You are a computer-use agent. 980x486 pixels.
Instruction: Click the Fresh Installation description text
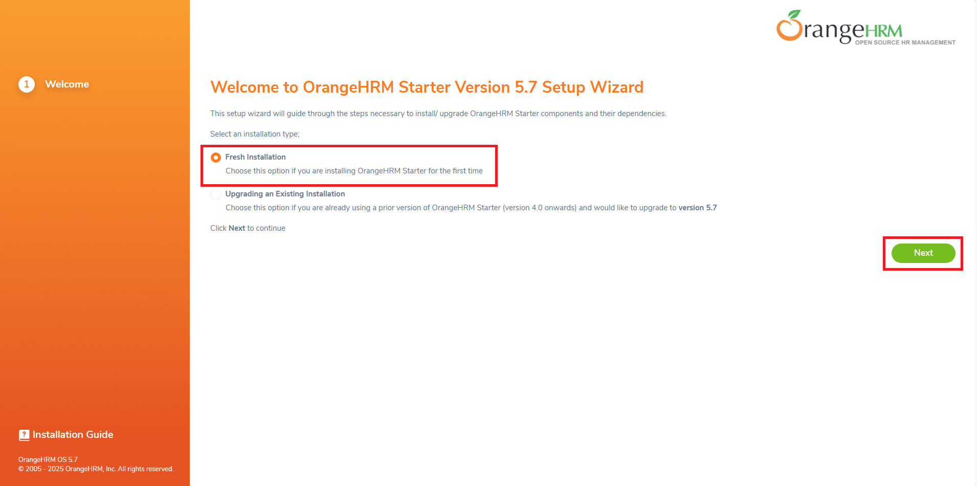pos(354,171)
